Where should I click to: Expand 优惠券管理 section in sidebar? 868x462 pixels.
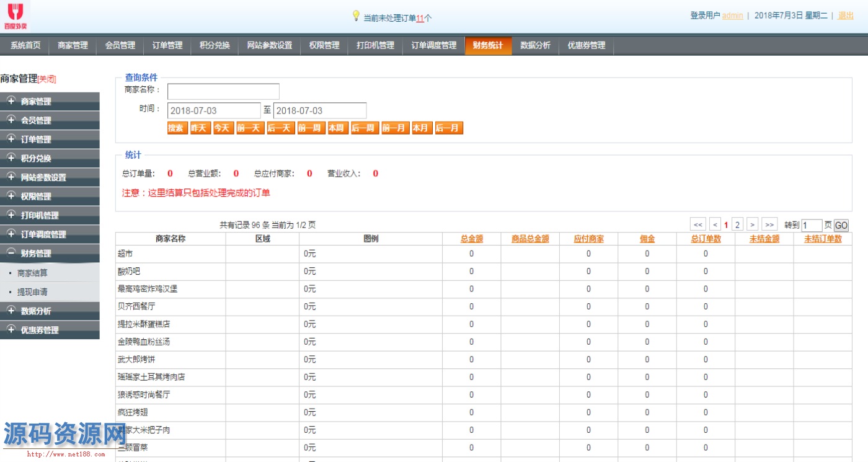coord(50,330)
